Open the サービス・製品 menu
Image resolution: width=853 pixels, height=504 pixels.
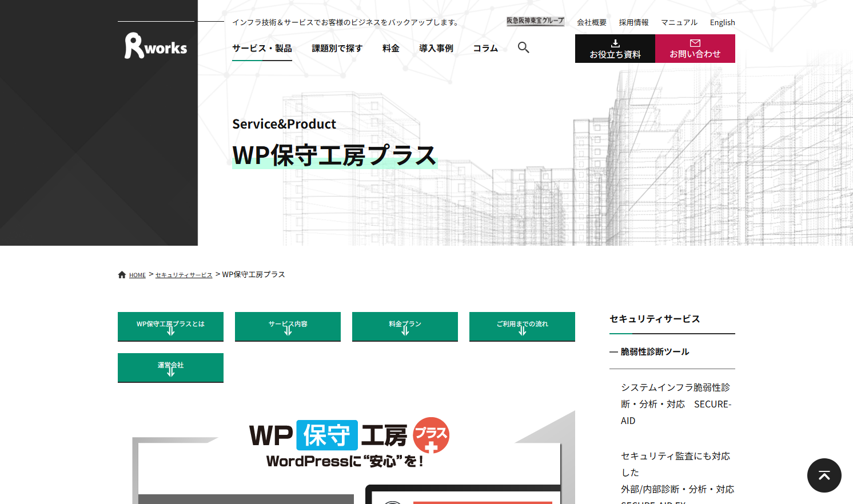261,49
